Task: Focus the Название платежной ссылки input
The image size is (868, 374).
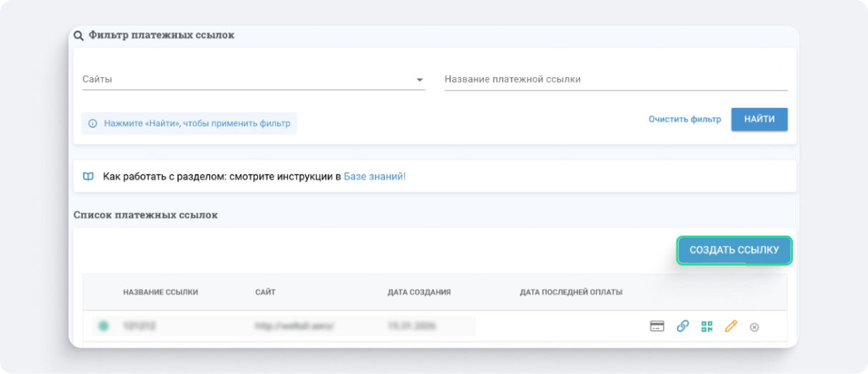Action: point(615,79)
